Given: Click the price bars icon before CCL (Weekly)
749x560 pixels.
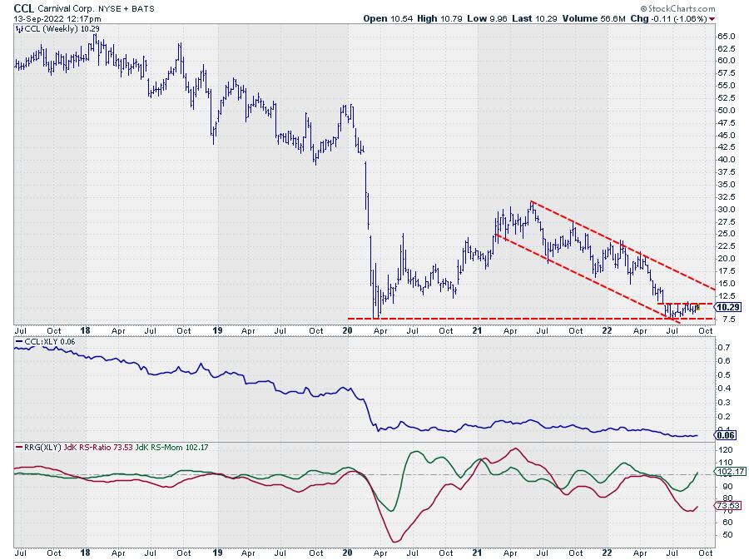Looking at the screenshot, I should point(18,28).
